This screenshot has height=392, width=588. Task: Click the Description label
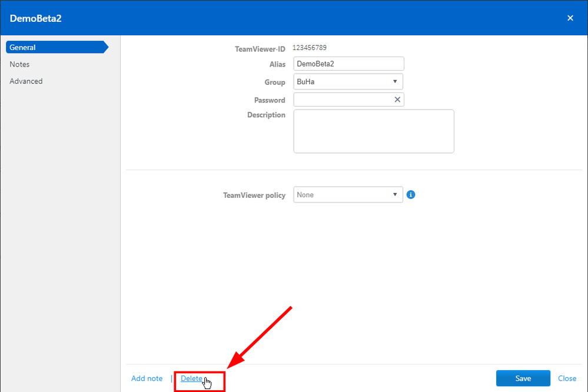pos(266,115)
